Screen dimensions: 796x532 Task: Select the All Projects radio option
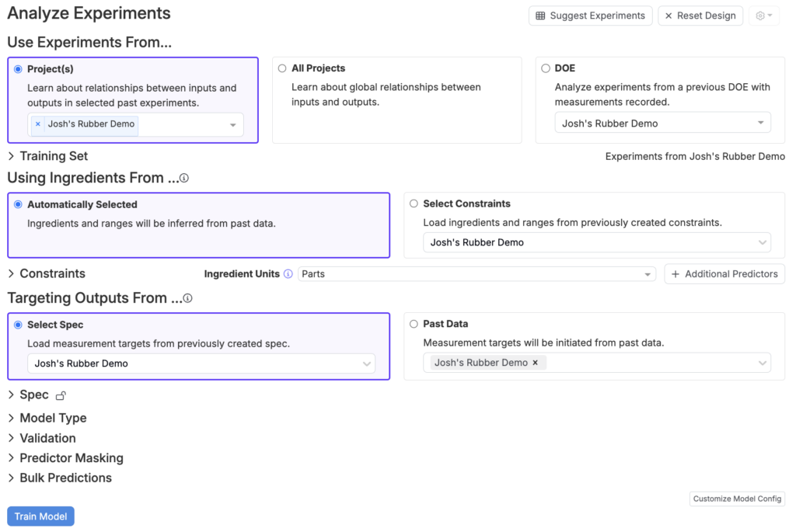[x=282, y=68]
